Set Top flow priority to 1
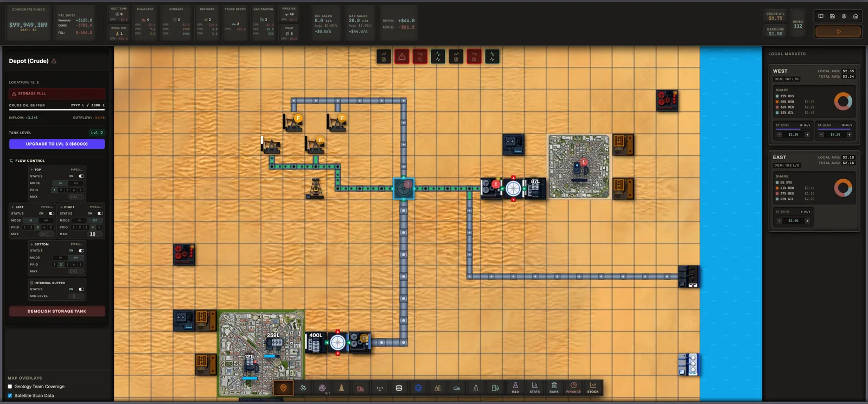This screenshot has height=404, width=868. [54, 190]
